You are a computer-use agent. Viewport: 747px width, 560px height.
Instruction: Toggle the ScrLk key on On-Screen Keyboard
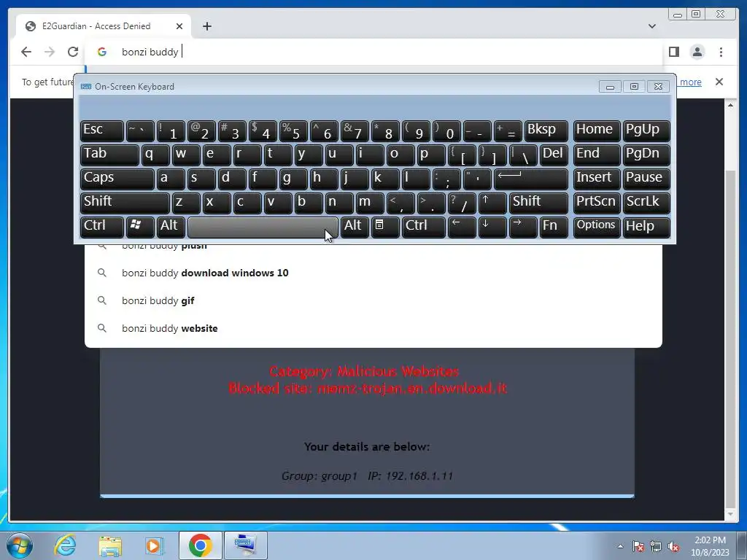646,203
